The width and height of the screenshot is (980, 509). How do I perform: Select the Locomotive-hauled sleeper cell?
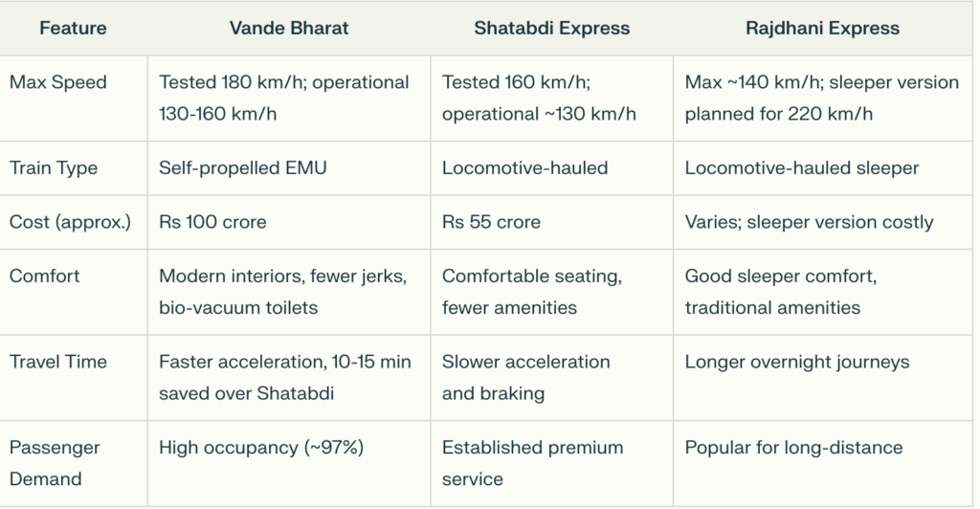point(802,168)
